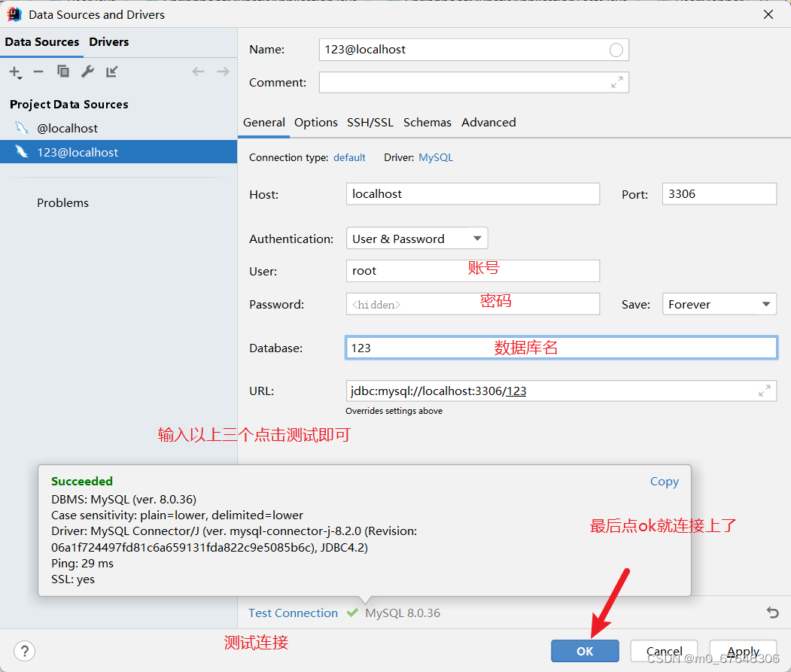Open the Problems section
Screen dimensions: 791x672
(62, 203)
